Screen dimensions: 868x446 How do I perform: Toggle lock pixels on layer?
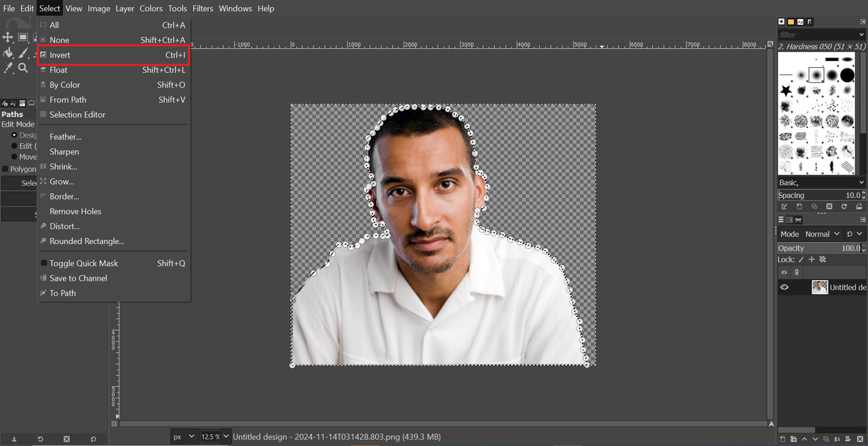click(801, 260)
